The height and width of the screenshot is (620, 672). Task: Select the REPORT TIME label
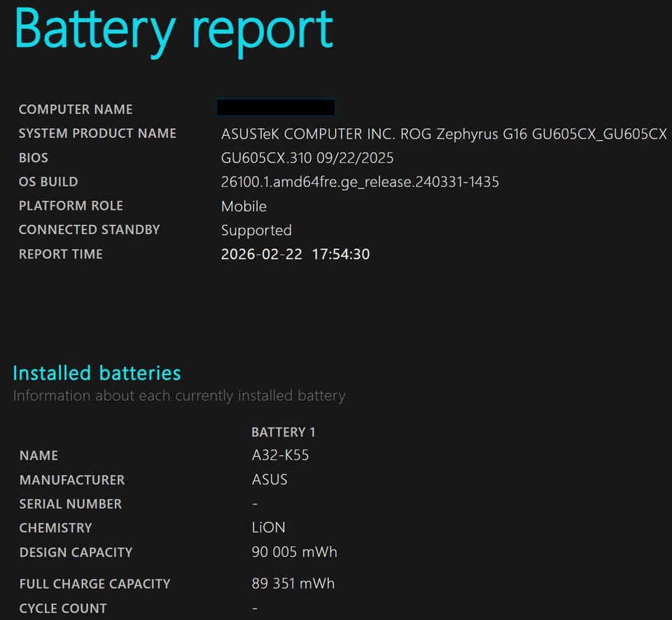coord(60,254)
